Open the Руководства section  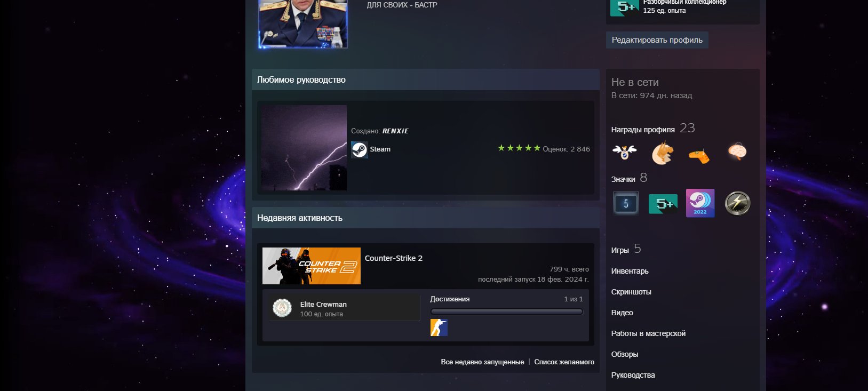(x=633, y=375)
